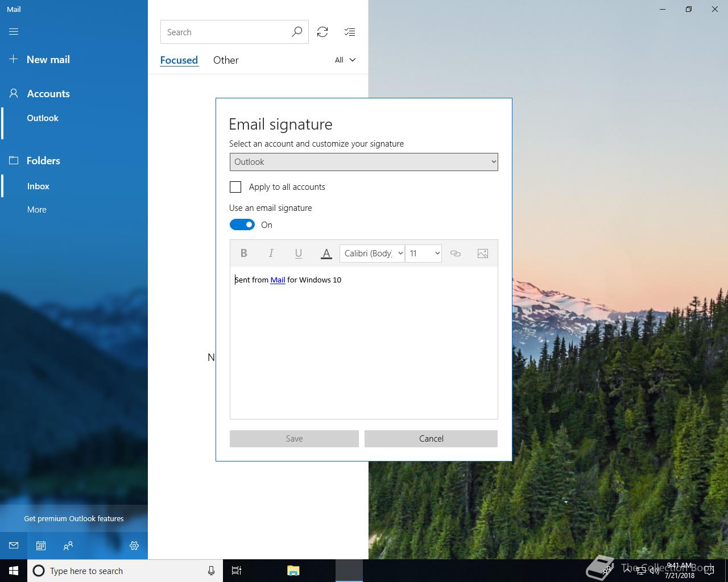
Task: Click the search magnifier icon
Action: click(297, 32)
